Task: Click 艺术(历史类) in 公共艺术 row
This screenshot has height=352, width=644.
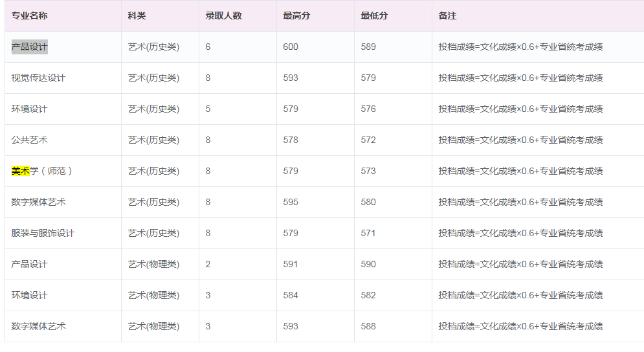Action: [x=153, y=140]
